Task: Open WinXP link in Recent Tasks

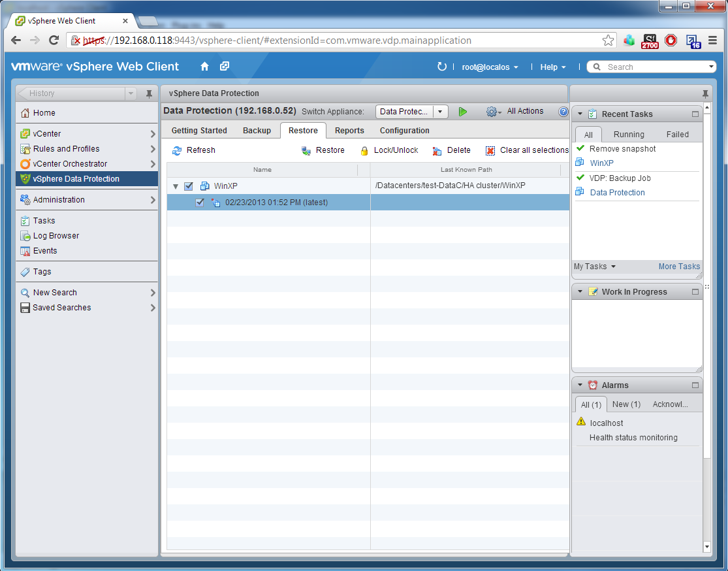Action: click(602, 163)
